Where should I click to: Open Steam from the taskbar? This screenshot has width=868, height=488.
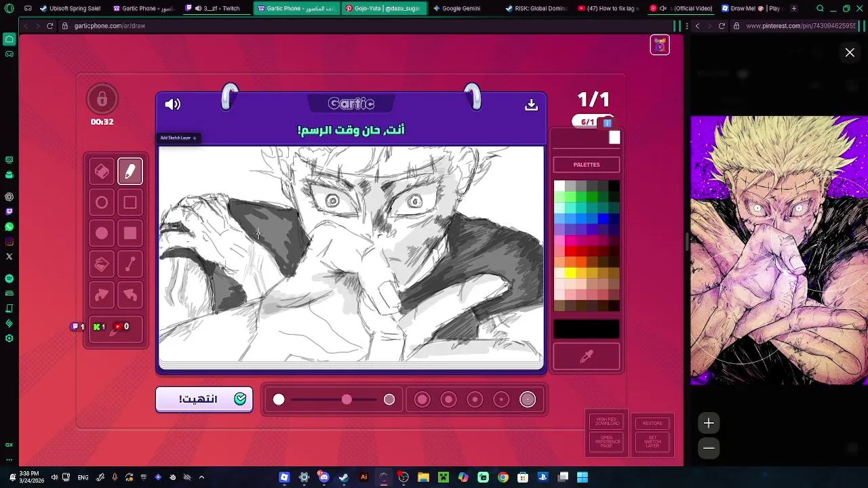pyautogui.click(x=344, y=477)
